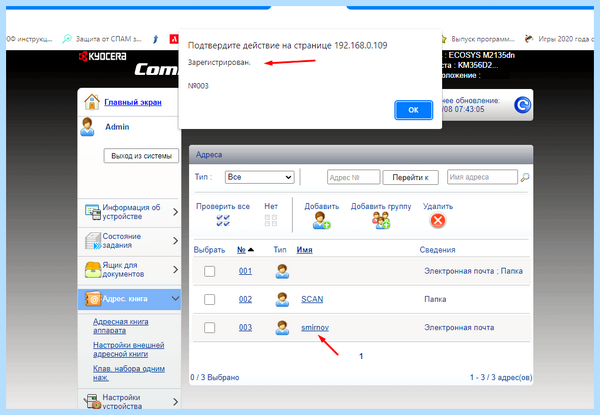Click Папка details text in SCAN row
The width and height of the screenshot is (600, 415).
coord(435,299)
